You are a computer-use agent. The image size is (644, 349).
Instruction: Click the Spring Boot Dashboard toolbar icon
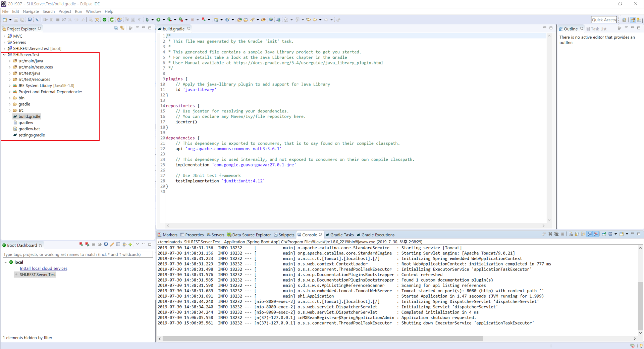point(104,19)
